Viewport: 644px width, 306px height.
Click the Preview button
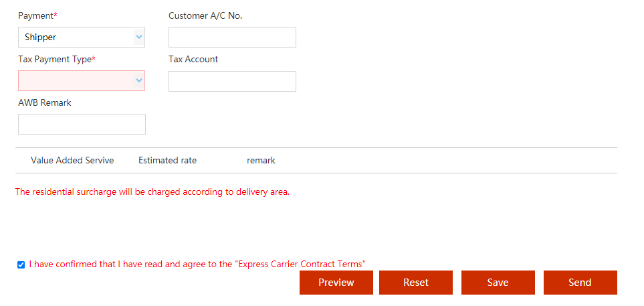(x=336, y=283)
